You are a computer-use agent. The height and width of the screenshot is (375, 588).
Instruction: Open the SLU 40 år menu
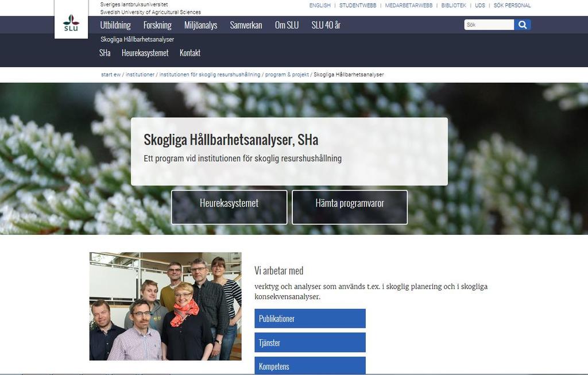tap(326, 25)
